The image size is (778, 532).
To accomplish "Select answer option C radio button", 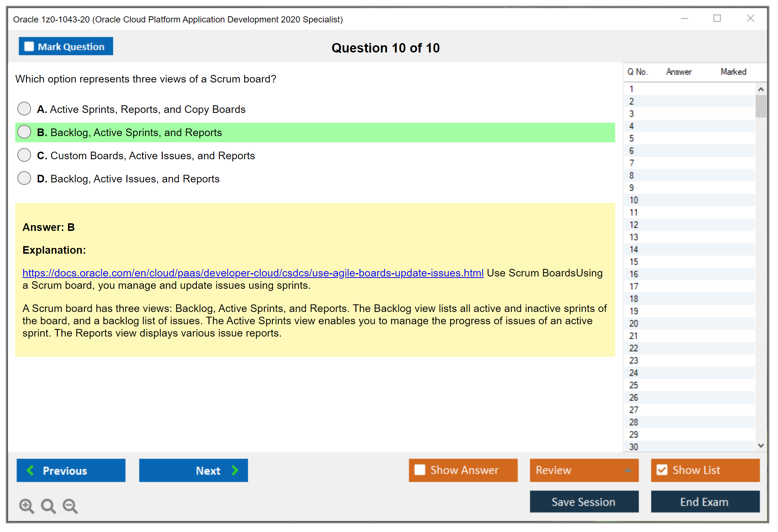I will tap(24, 155).
